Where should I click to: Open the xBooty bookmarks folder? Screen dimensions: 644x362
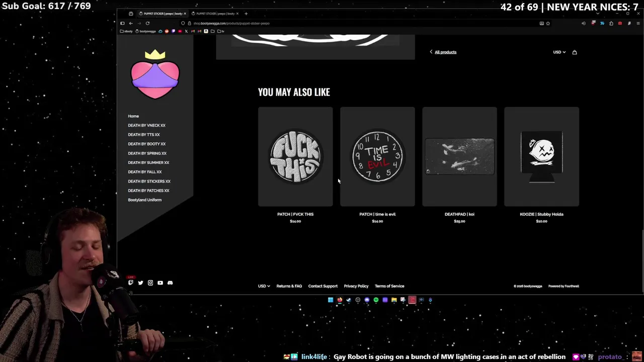coord(126,31)
